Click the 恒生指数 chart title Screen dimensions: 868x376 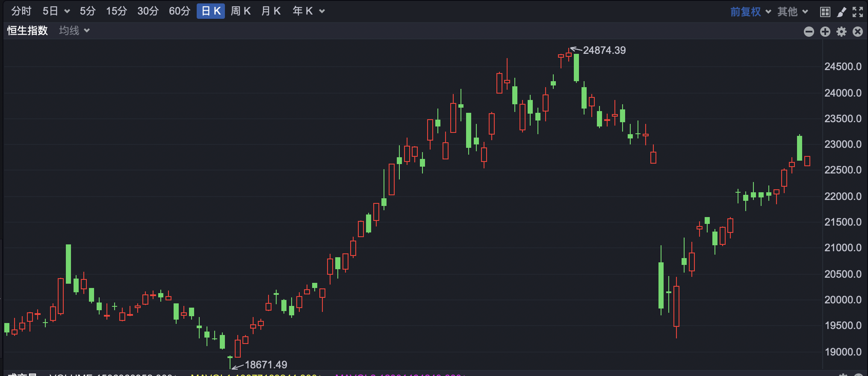tap(27, 31)
